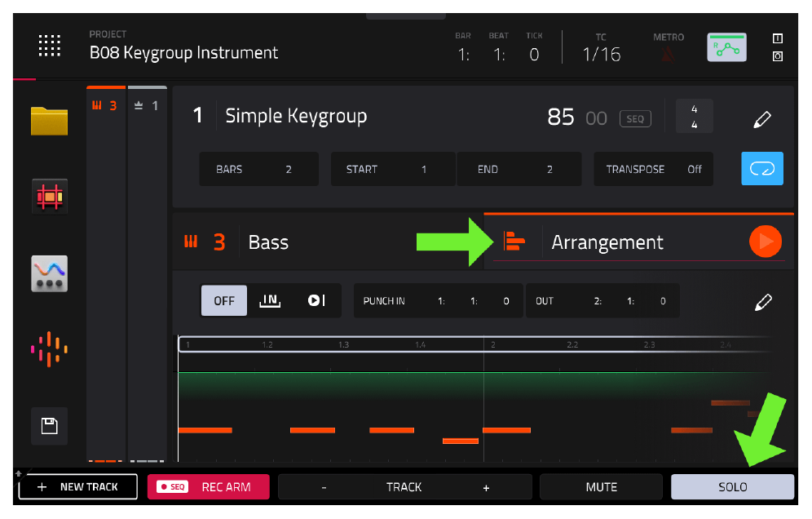Click the orange play button beside Arrangement
812x519 pixels.
(x=766, y=241)
